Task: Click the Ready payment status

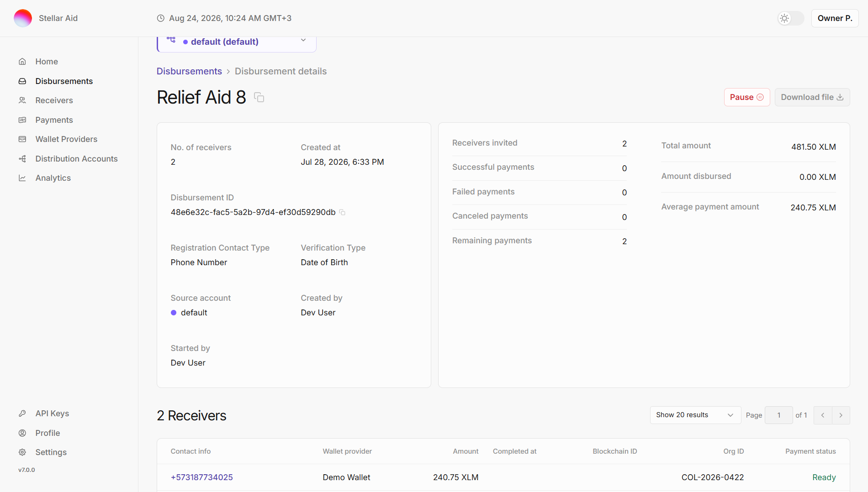Action: click(824, 477)
